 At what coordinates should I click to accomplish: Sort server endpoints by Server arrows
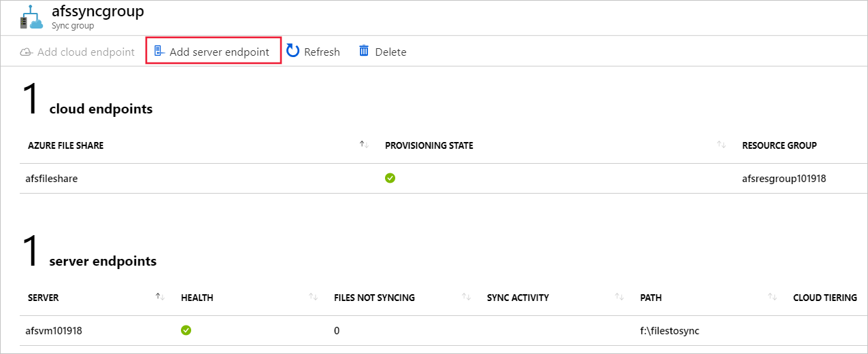click(160, 297)
